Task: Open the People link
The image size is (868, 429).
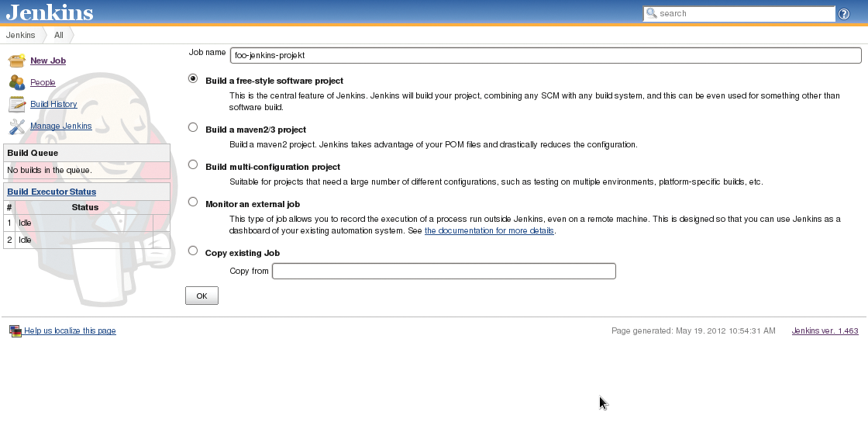Action: pos(43,82)
